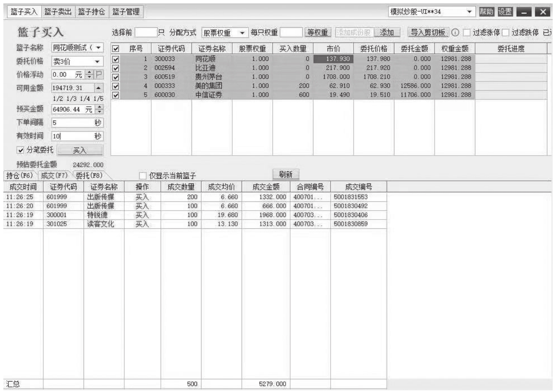Switch to the 持仓(F6) tab
This screenshot has width=554, height=392.
(19, 175)
